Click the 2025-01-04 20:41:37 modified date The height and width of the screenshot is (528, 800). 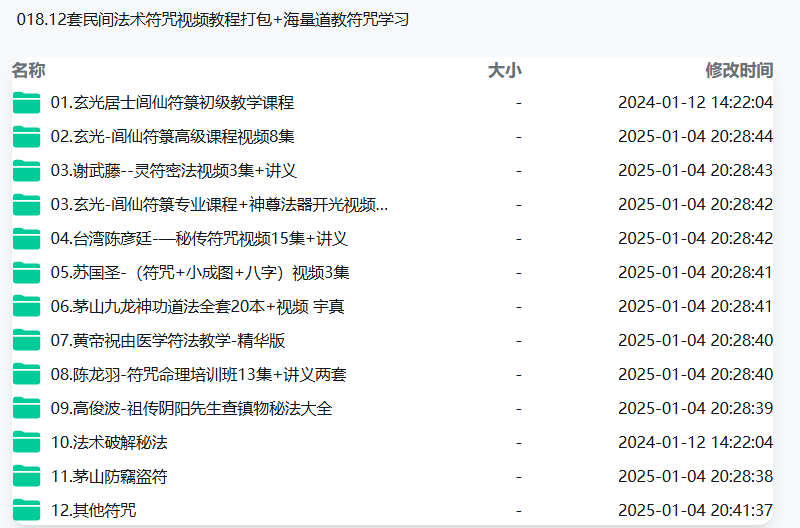695,511
